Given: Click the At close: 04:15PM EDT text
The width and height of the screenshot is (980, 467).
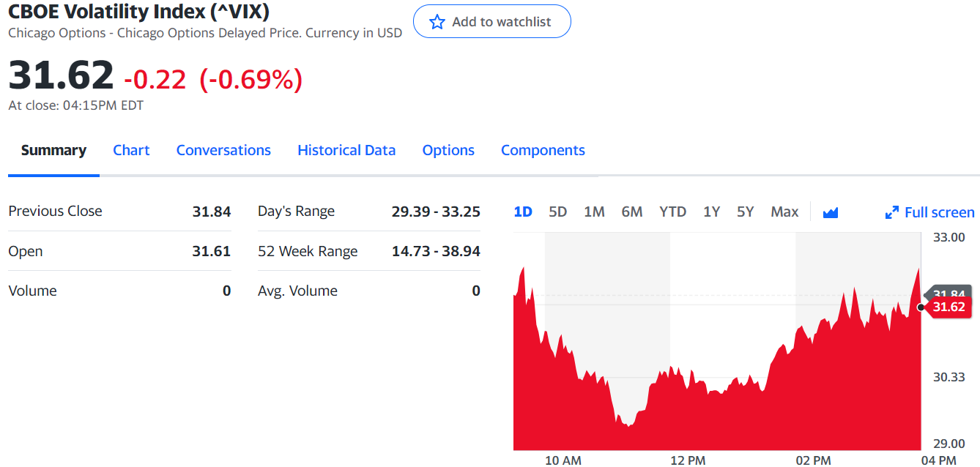Looking at the screenshot, I should tap(76, 105).
